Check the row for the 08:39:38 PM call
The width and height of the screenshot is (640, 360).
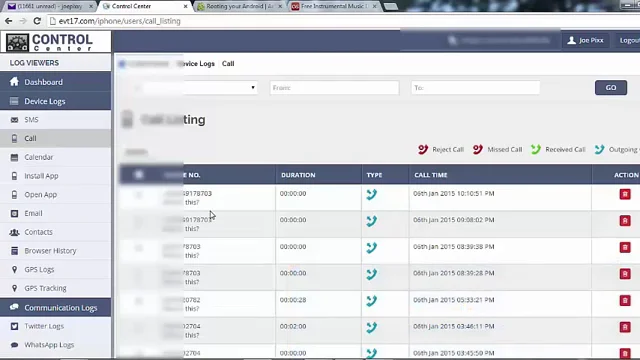(x=138, y=248)
